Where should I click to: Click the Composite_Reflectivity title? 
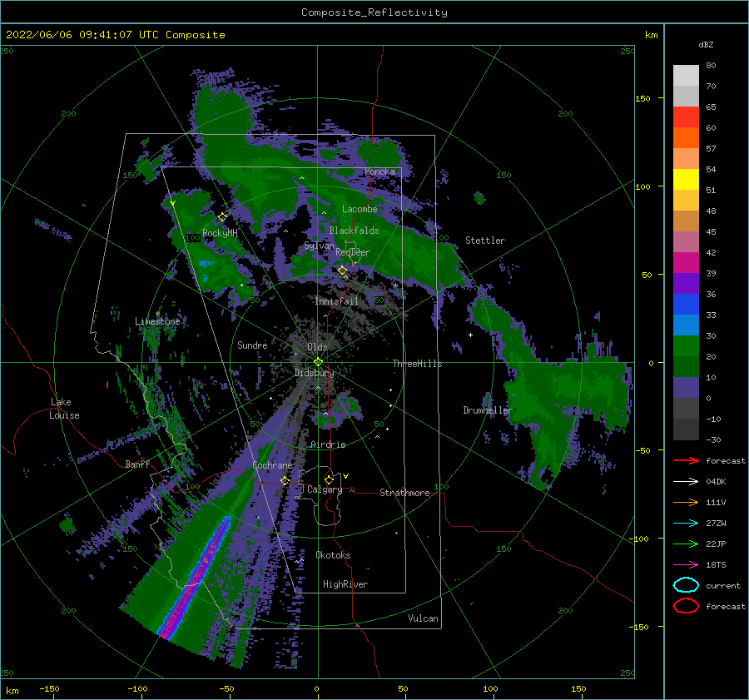[x=374, y=12]
